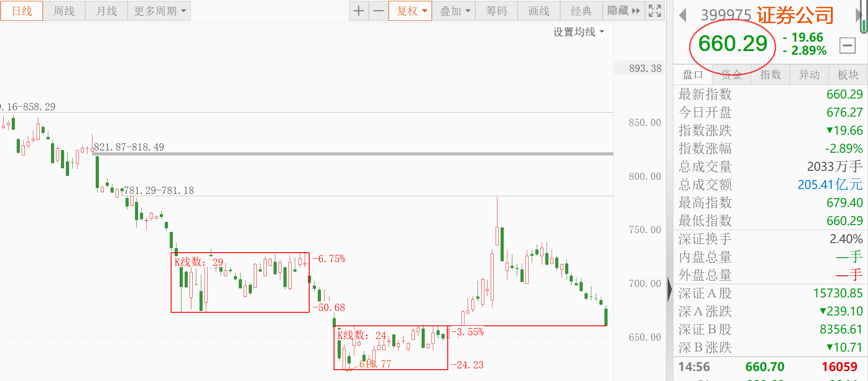The height and width of the screenshot is (381, 868).
Task: Click 画线 drawing tools button
Action: [539, 11]
